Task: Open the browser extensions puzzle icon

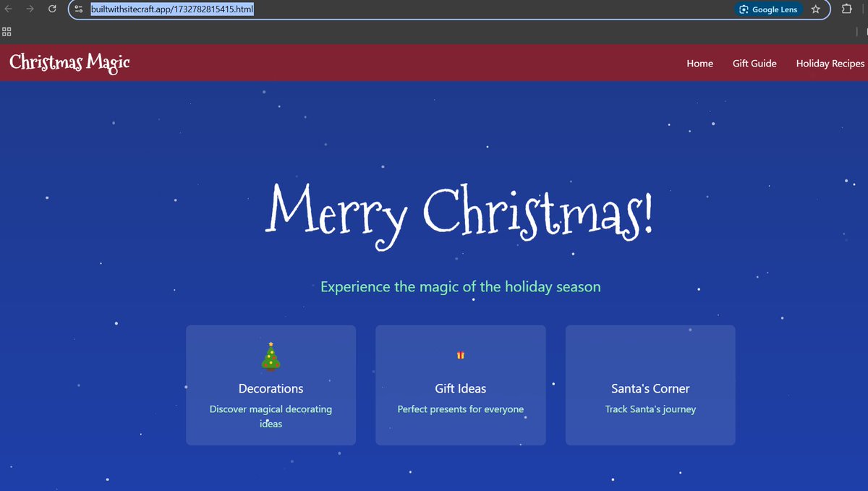Action: pos(846,9)
